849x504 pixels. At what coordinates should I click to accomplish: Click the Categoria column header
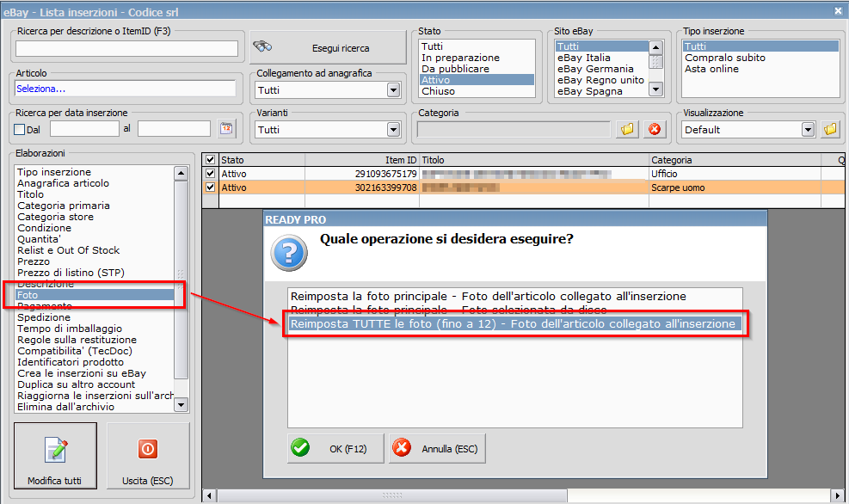(735, 160)
